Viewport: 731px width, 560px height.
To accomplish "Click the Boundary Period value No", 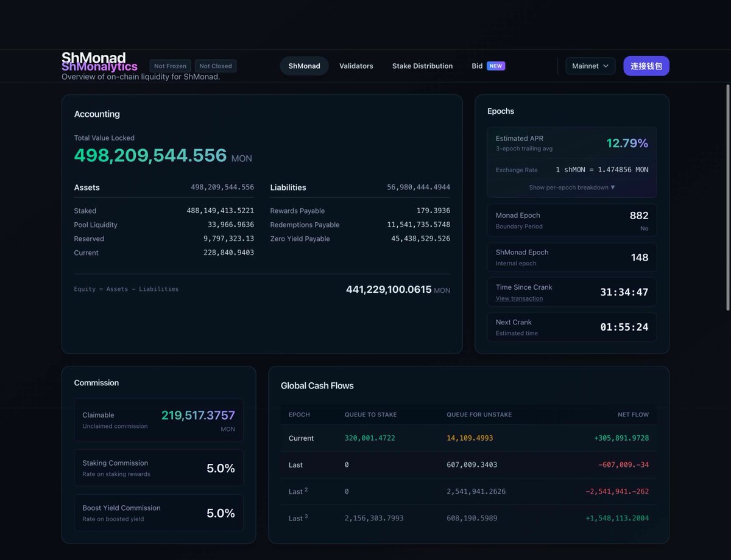I will click(644, 228).
